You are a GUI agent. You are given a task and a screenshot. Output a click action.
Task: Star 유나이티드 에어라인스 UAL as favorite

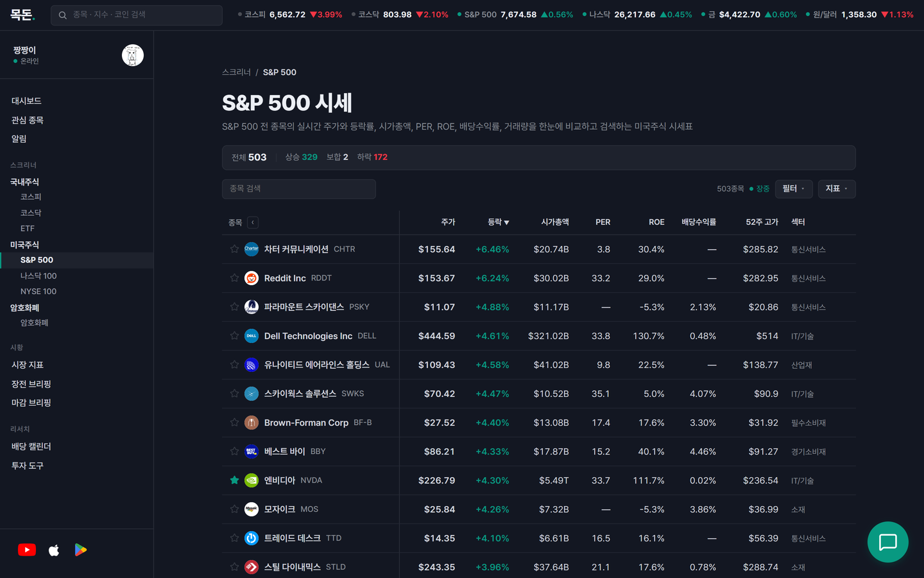point(234,365)
